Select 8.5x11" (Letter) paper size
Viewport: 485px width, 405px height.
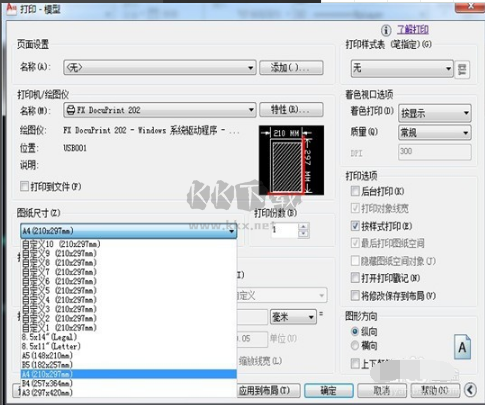(x=129, y=346)
